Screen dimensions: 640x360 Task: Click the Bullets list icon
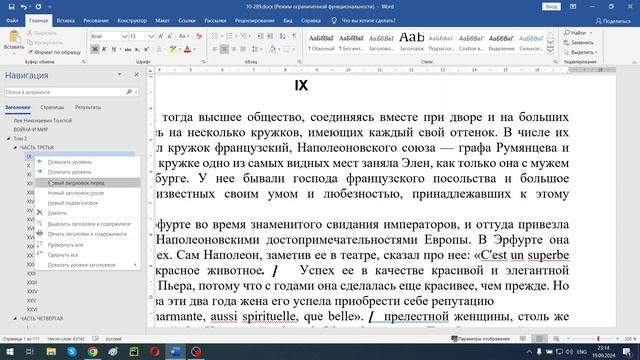[x=215, y=36]
